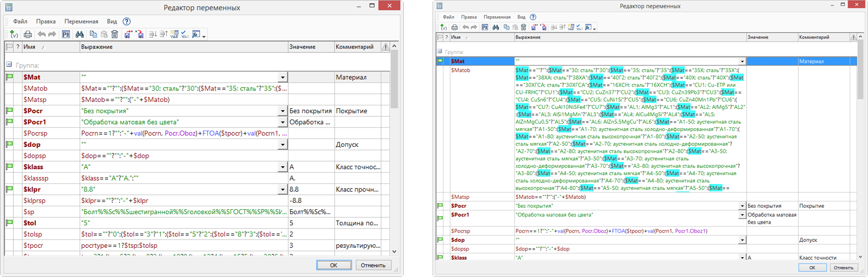Image resolution: width=868 pixels, height=277 pixels.
Task: Toggle the green flag of $Pocr1 in left window
Action: (x=9, y=122)
